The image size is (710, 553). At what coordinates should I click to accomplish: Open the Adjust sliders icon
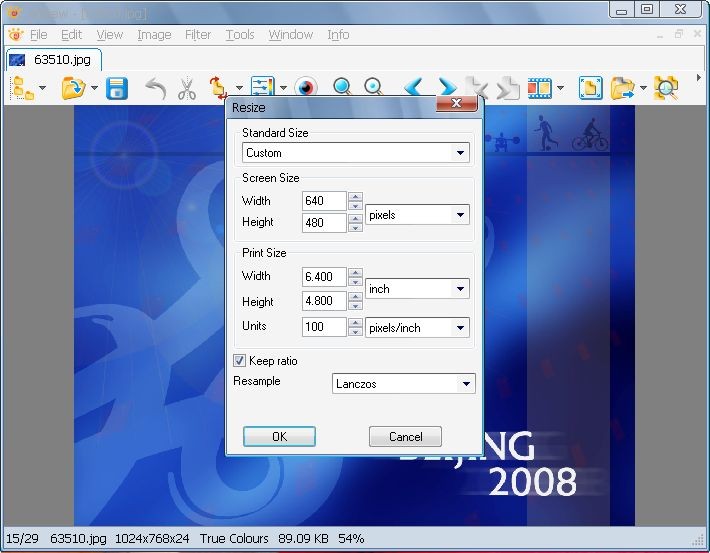tap(263, 86)
